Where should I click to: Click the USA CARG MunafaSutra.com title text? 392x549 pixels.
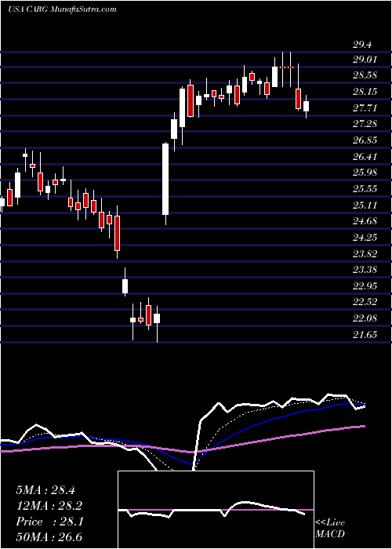pos(62,9)
